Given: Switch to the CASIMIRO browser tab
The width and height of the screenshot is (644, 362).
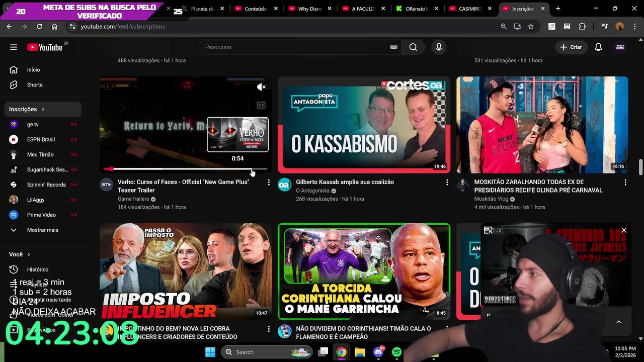Looking at the screenshot, I should tap(470, 9).
